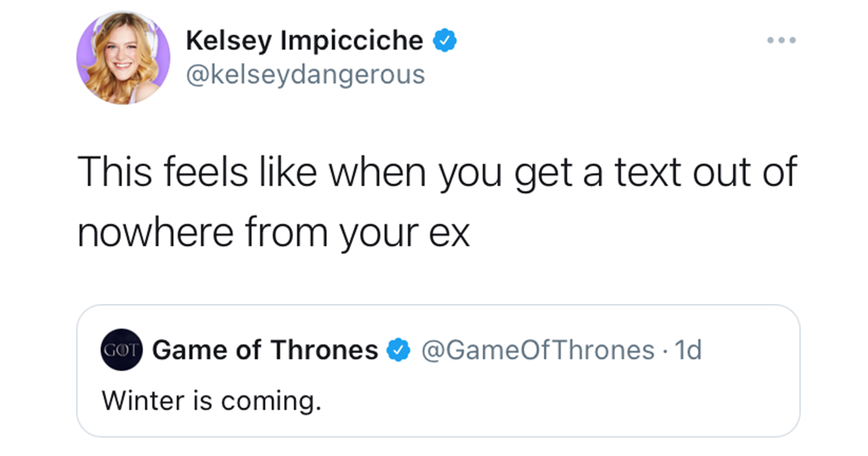Click the 1d timestamp on quoted tweet
Viewport: 868px width, 456px height.
tap(688, 350)
